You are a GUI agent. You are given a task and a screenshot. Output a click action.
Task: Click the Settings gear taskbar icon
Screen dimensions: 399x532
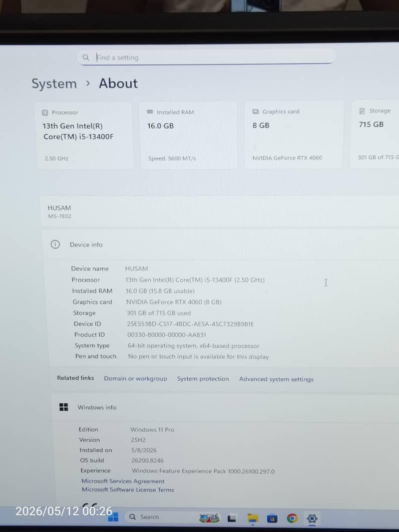point(312,519)
